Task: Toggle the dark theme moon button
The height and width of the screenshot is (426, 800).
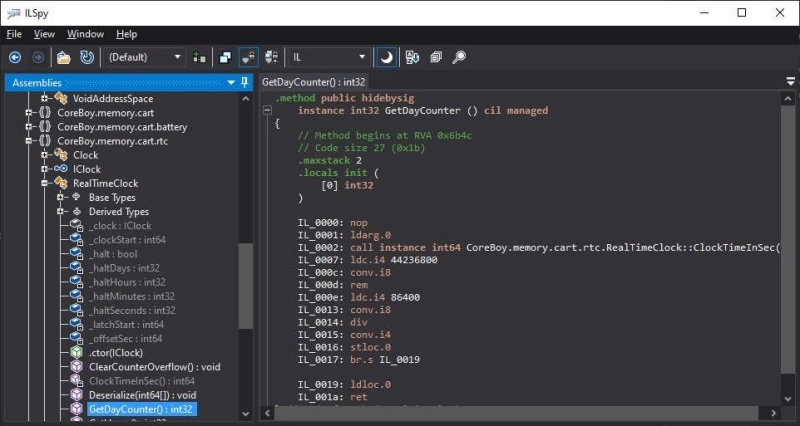Action: (386, 57)
